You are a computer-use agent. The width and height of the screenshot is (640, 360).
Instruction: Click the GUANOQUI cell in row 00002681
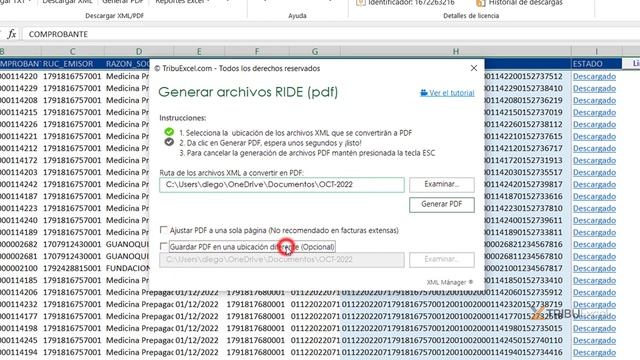pos(128,256)
